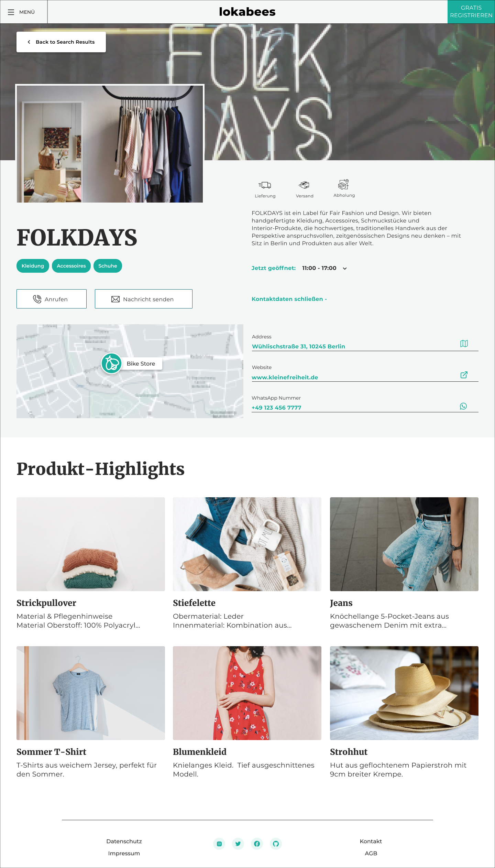Expand the opening hours chevron
Viewport: 495px width, 868px height.
[x=345, y=268]
